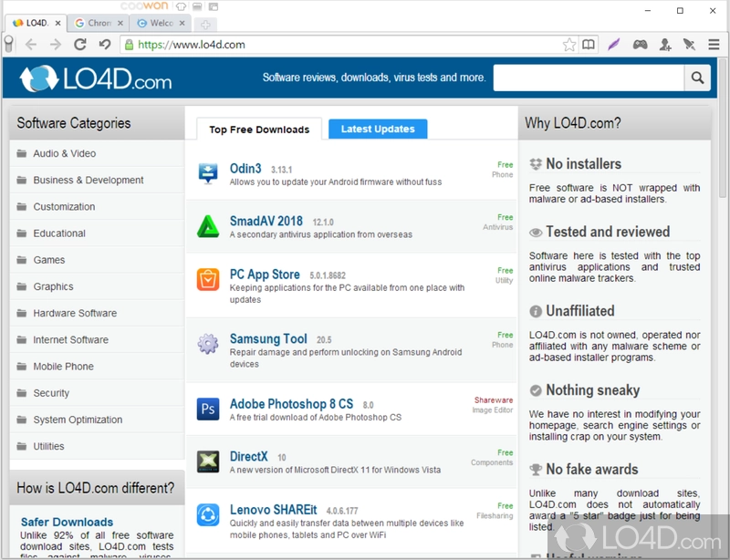Click the DirectX X icon
Screen dimensions: 730x560
pyautogui.click(x=208, y=461)
